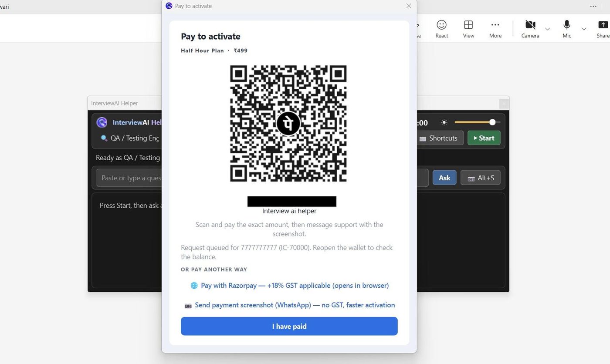Open the top-right ellipsis menu
This screenshot has height=364, width=610.
pos(593,7)
